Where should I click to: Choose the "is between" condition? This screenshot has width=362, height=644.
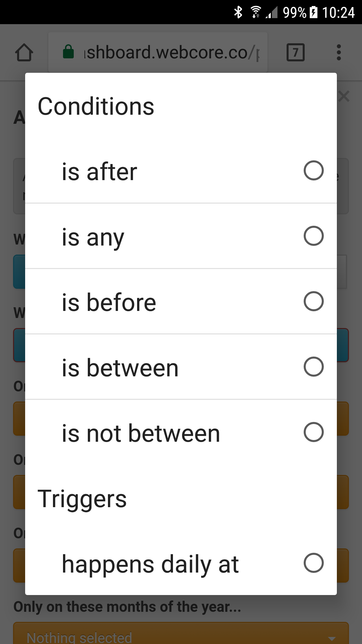(181, 367)
